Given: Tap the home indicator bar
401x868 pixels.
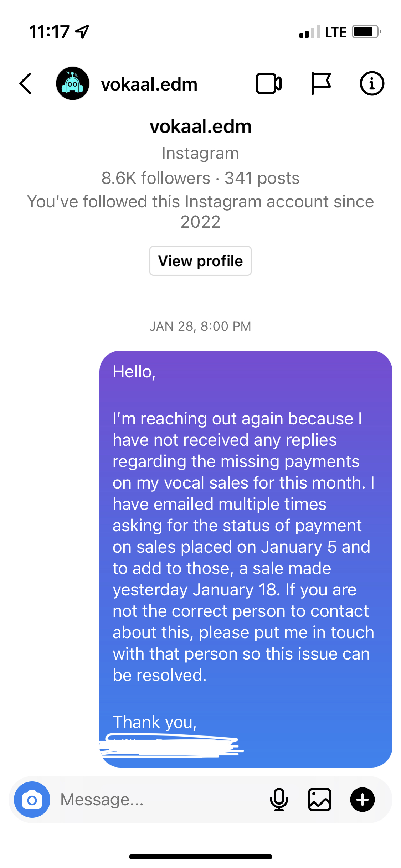Looking at the screenshot, I should (x=200, y=857).
